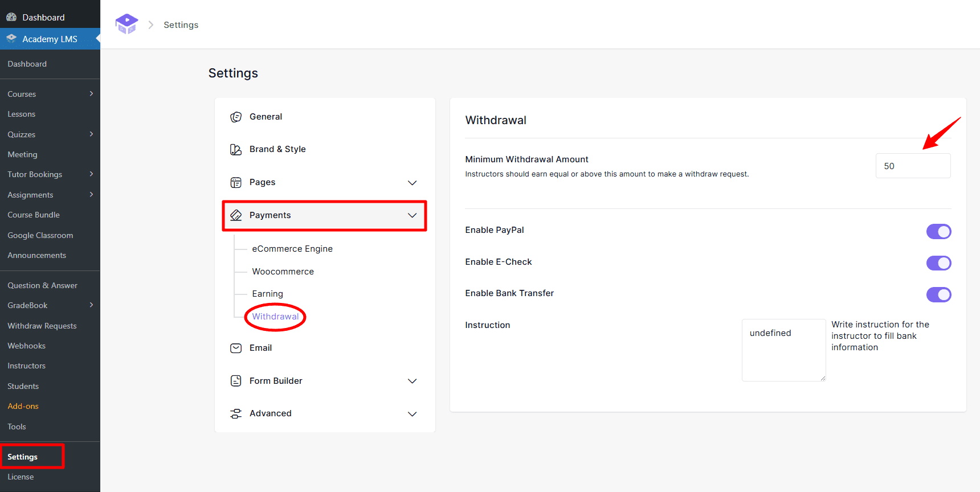980x492 pixels.
Task: Click the Payments section icon
Action: tap(236, 215)
